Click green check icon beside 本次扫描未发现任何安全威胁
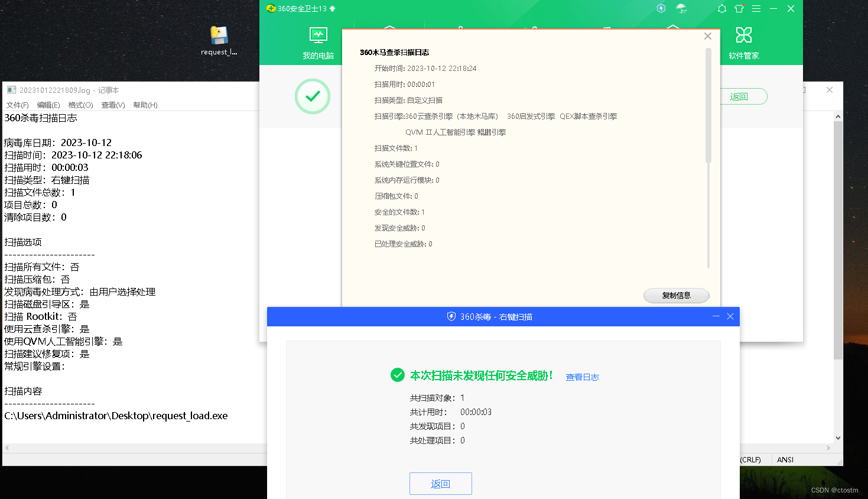The width and height of the screenshot is (868, 499). tap(398, 375)
